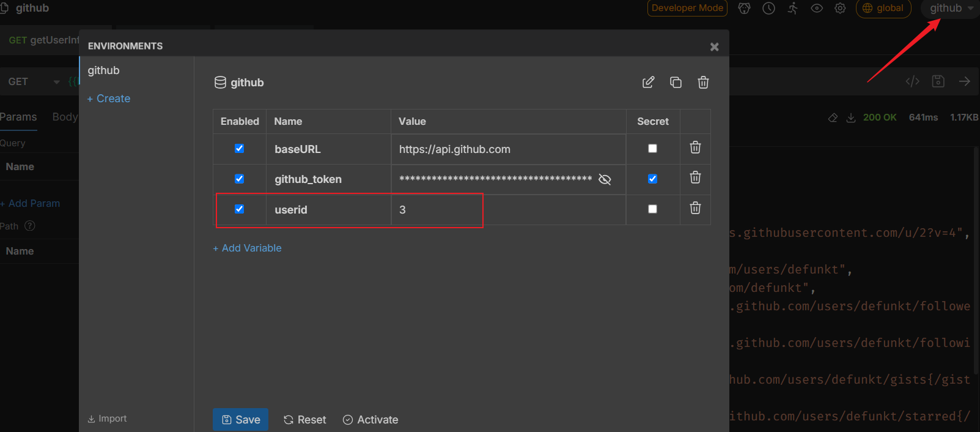Click the copy environment icon
The width and height of the screenshot is (980, 432).
click(676, 82)
